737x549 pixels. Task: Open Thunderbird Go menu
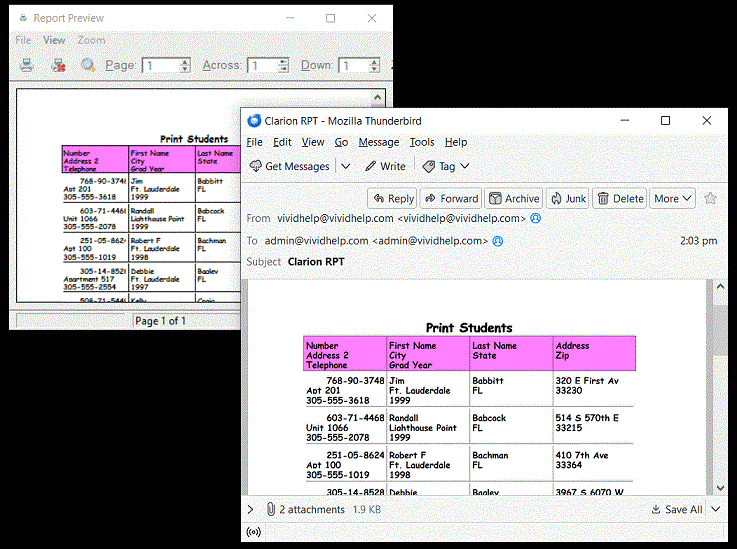click(341, 142)
